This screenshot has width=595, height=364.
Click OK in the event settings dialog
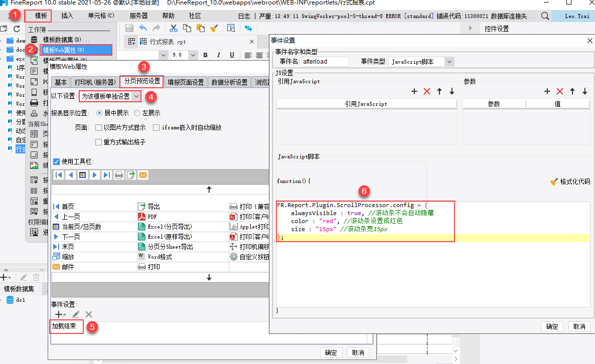pyautogui.click(x=552, y=326)
